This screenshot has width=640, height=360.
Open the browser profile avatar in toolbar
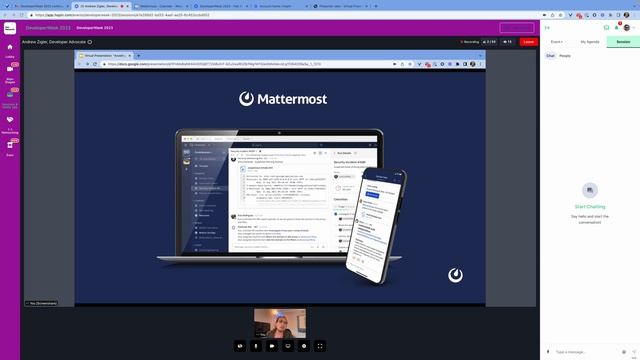point(627,15)
